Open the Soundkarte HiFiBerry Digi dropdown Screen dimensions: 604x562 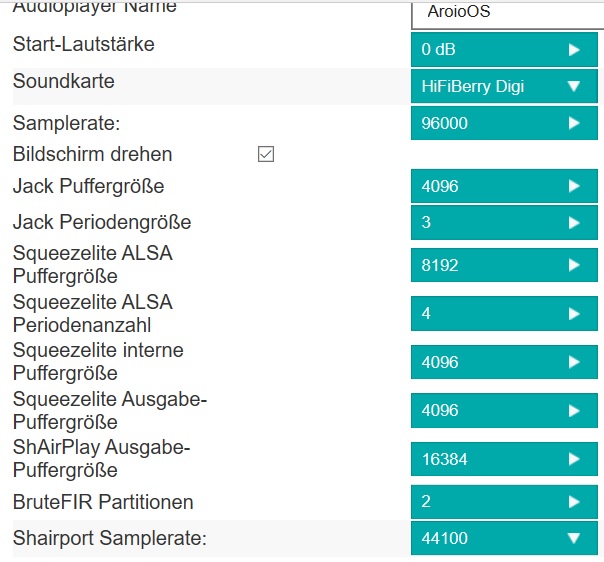click(x=506, y=86)
